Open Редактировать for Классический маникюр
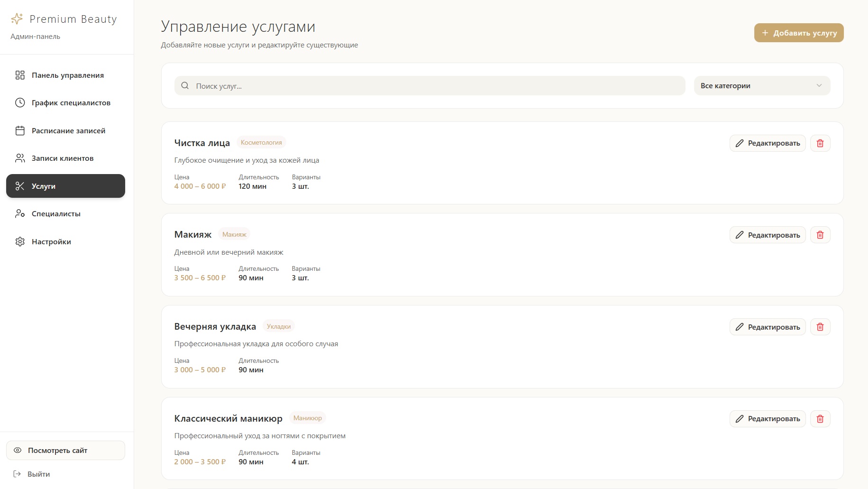This screenshot has width=868, height=489. click(767, 418)
